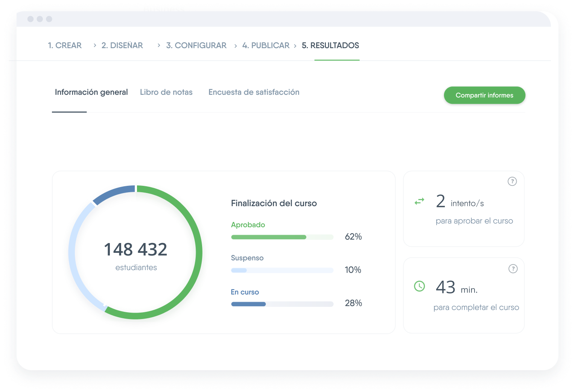Click the Compartir informes button
575x392 pixels.
click(x=485, y=95)
